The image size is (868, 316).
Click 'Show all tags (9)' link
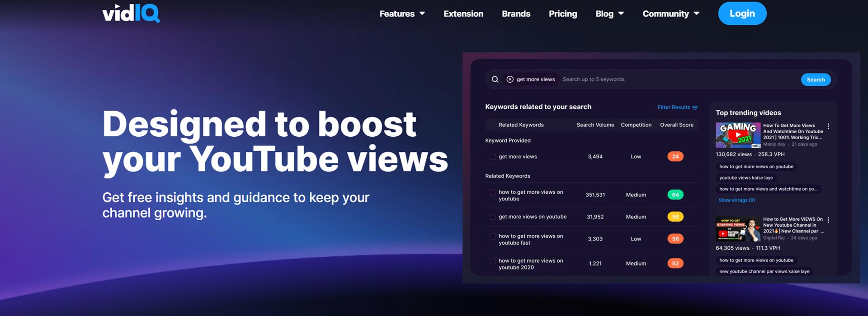(x=736, y=200)
